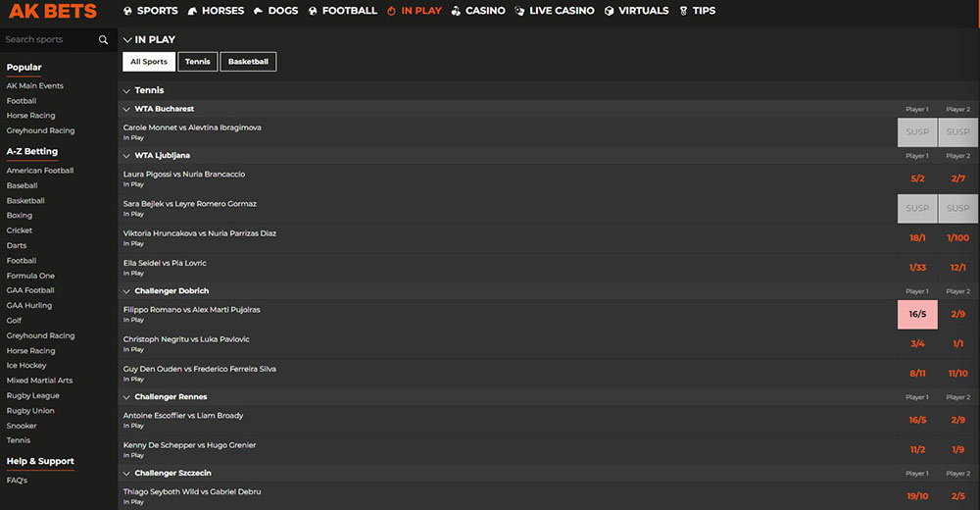Click the Live Casino icon
Image resolution: width=980 pixels, height=510 pixels.
(519, 11)
